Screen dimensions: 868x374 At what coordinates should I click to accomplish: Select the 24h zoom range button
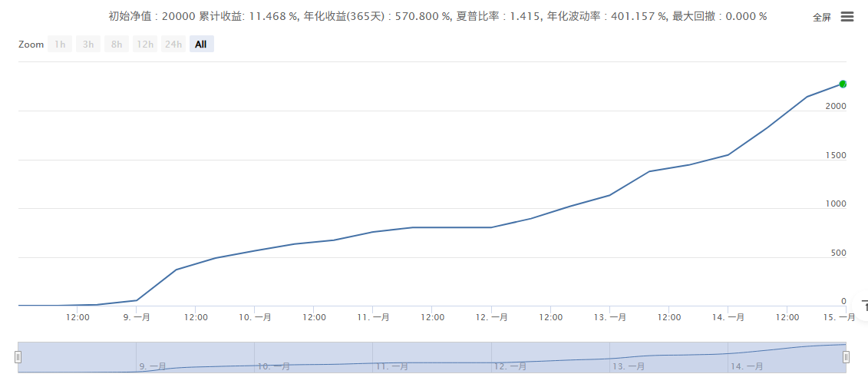click(x=173, y=45)
